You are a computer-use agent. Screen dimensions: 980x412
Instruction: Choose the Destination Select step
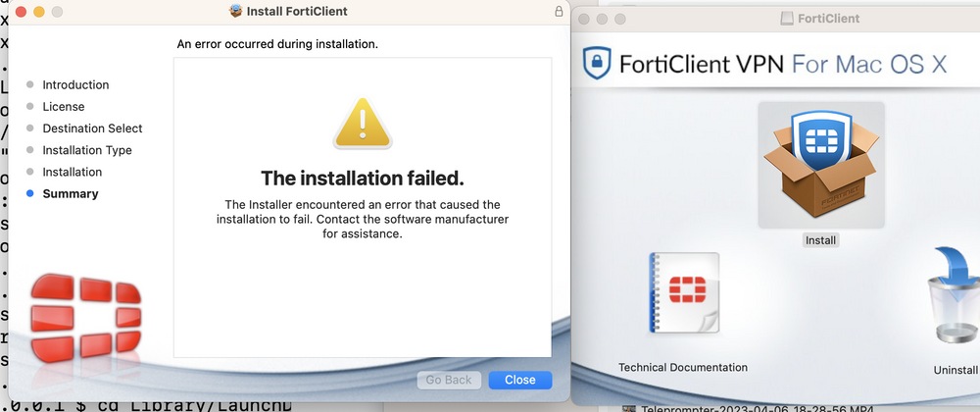[92, 129]
